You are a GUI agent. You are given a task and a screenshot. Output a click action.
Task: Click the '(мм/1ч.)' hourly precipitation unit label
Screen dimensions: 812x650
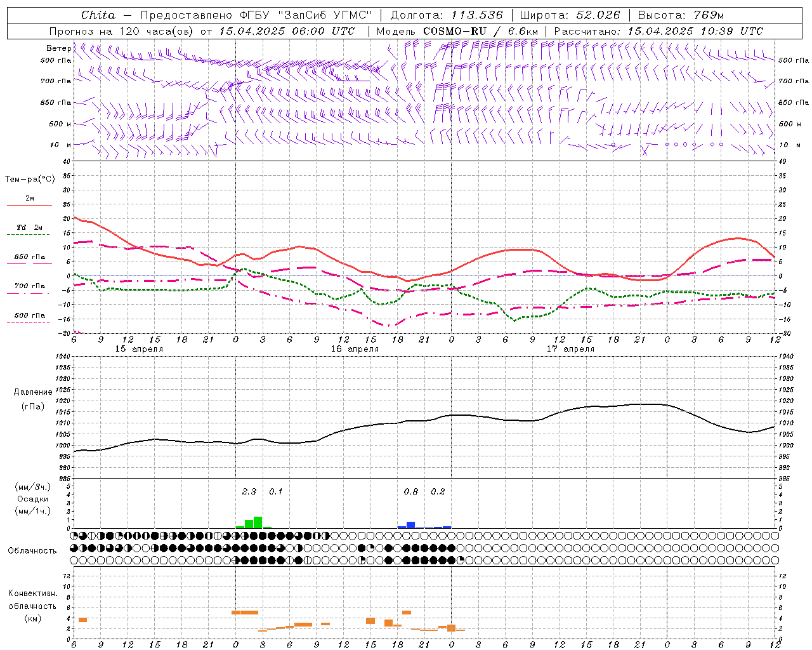point(33,511)
